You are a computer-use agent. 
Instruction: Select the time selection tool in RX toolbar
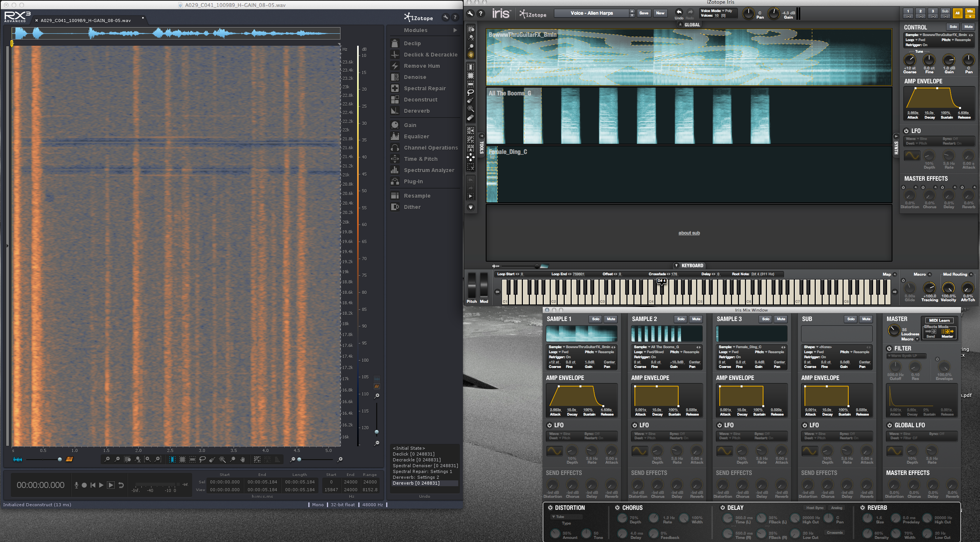pyautogui.click(x=172, y=459)
